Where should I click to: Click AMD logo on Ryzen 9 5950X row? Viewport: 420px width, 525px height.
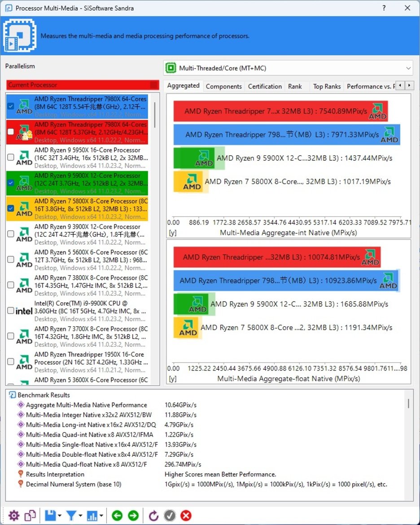24,158
